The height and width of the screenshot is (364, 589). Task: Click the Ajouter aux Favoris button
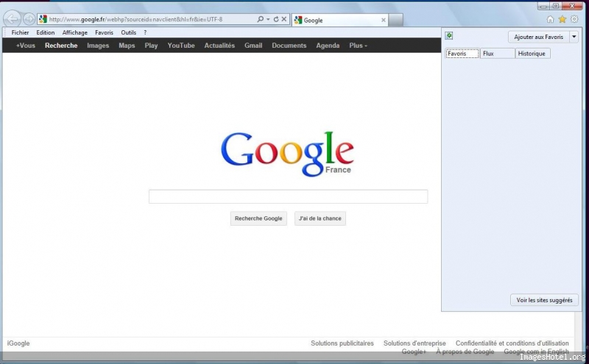point(539,37)
